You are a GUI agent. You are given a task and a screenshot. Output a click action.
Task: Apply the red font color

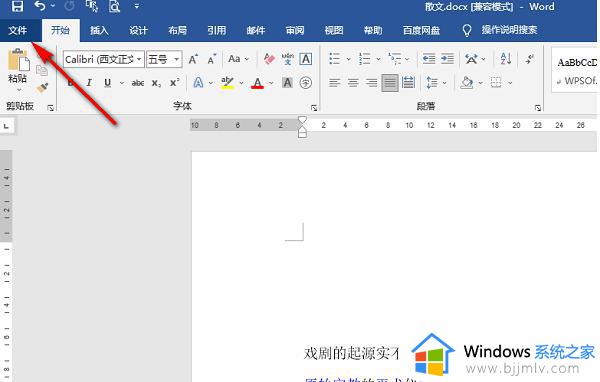258,82
